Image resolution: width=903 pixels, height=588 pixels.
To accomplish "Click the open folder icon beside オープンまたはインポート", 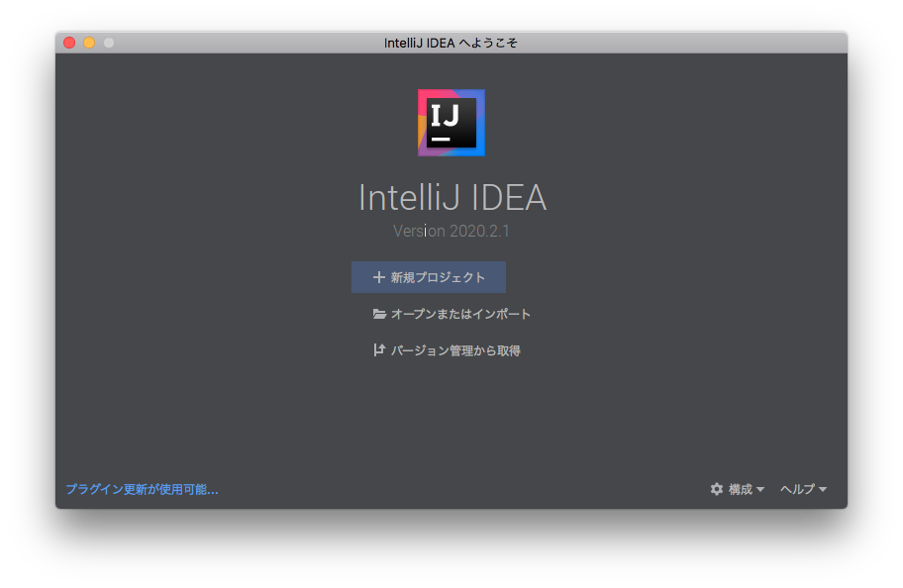I will click(379, 314).
